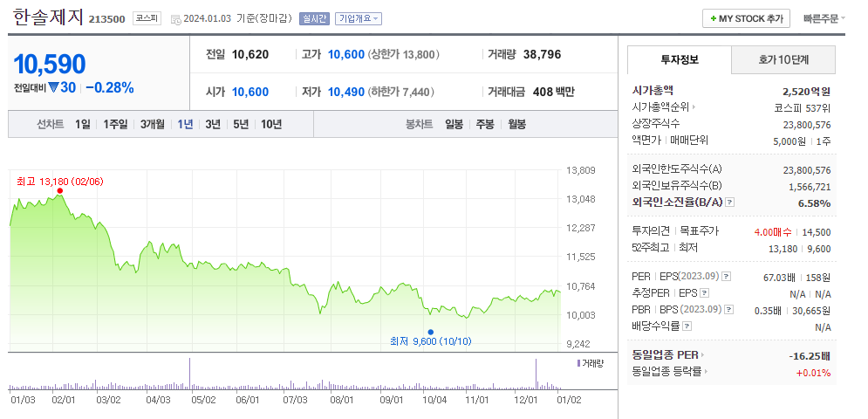This screenshot has height=419, width=868.
Task: Click calendar icon beside 2024.01.03 date
Action: [x=175, y=20]
